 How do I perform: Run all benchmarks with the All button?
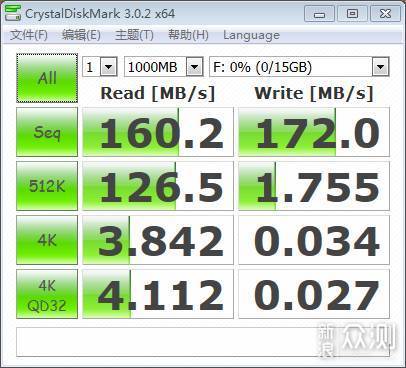47,78
